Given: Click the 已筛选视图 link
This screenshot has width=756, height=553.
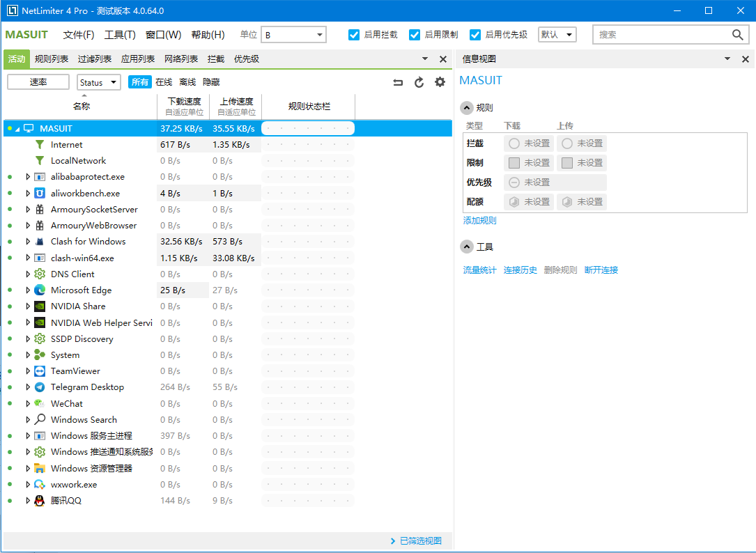Looking at the screenshot, I should pyautogui.click(x=420, y=541).
